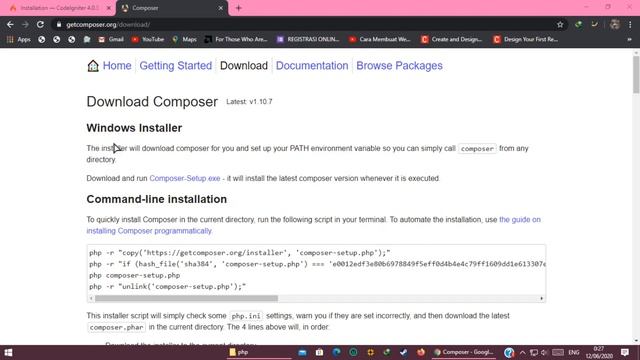Open Browse Packages link
Viewport: 640px width, 360px height.
tap(399, 66)
